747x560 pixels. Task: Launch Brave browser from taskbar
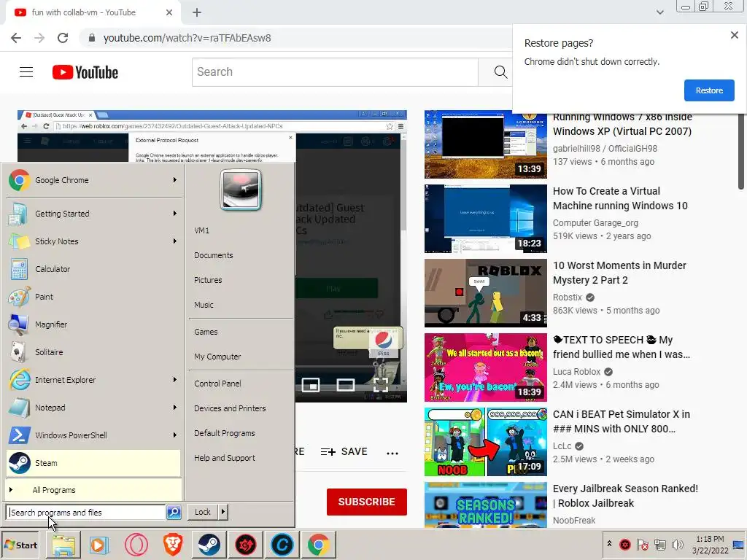(173, 545)
